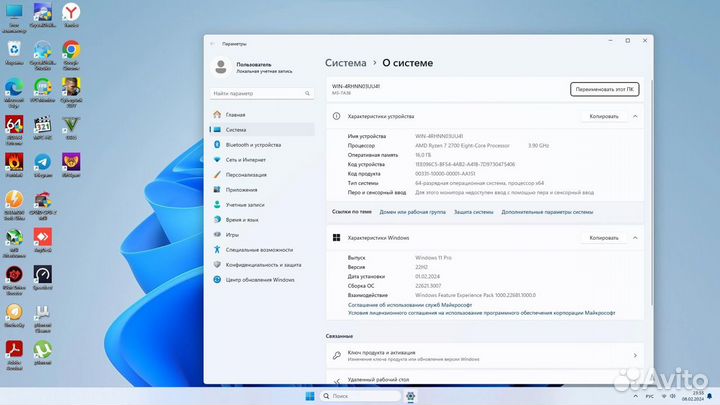This screenshot has height=405, width=720.
Task: Open 'Ключ продукта и активация' entry
Action: [485, 355]
